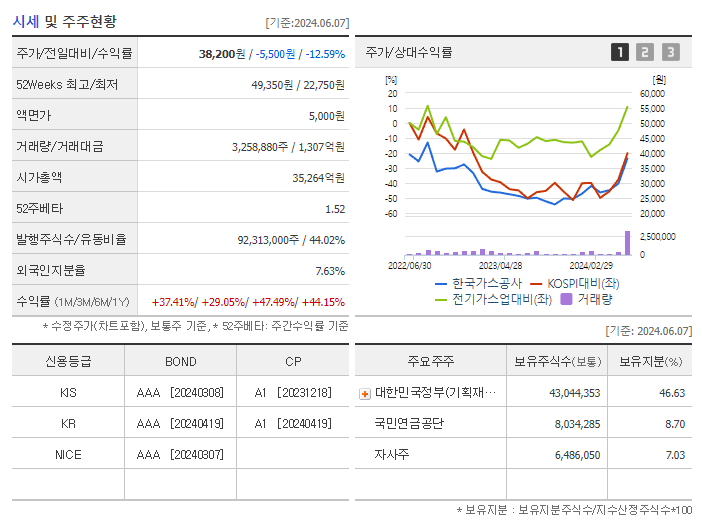Select value 49,350원 / 22,750원
Viewport: 702px width, 525px height.
tap(298, 85)
